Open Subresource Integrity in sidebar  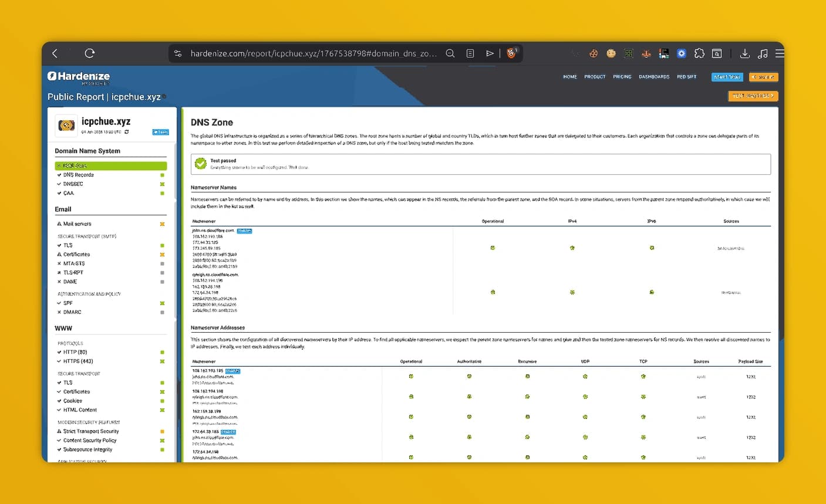[x=88, y=450]
